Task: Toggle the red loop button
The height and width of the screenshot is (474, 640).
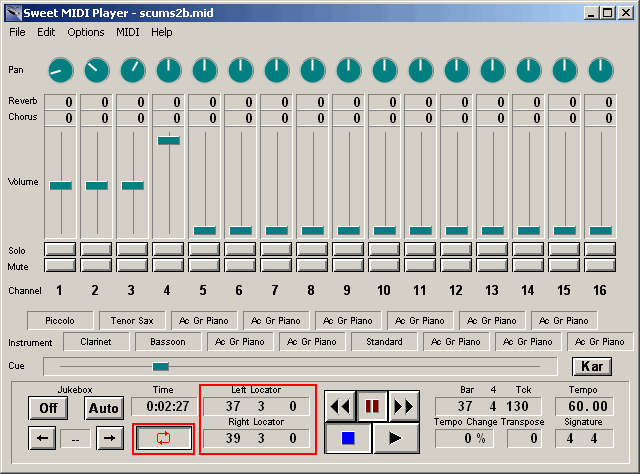Action: point(164,438)
